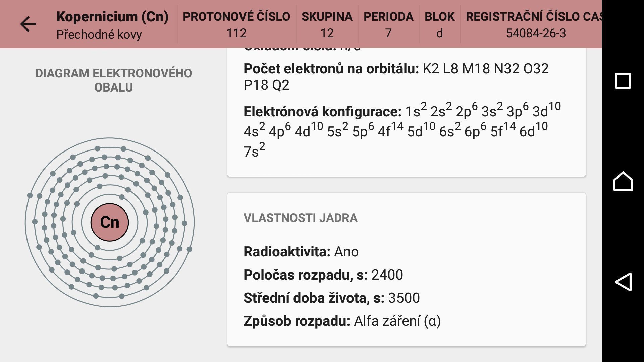Tap the Protonové číslo 112 field
Image resolution: width=644 pixels, height=362 pixels.
click(x=236, y=24)
